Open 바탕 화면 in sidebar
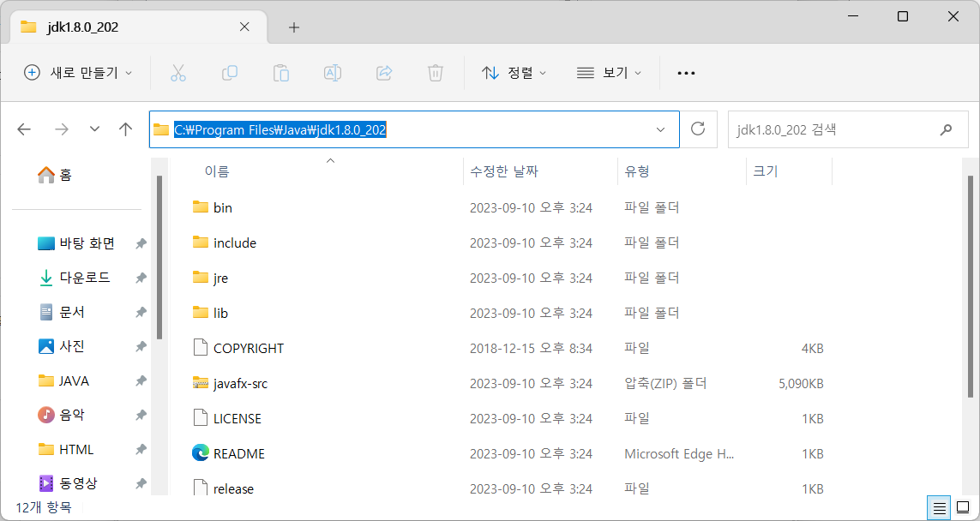Screen dimensions: 980x521 coord(76,243)
